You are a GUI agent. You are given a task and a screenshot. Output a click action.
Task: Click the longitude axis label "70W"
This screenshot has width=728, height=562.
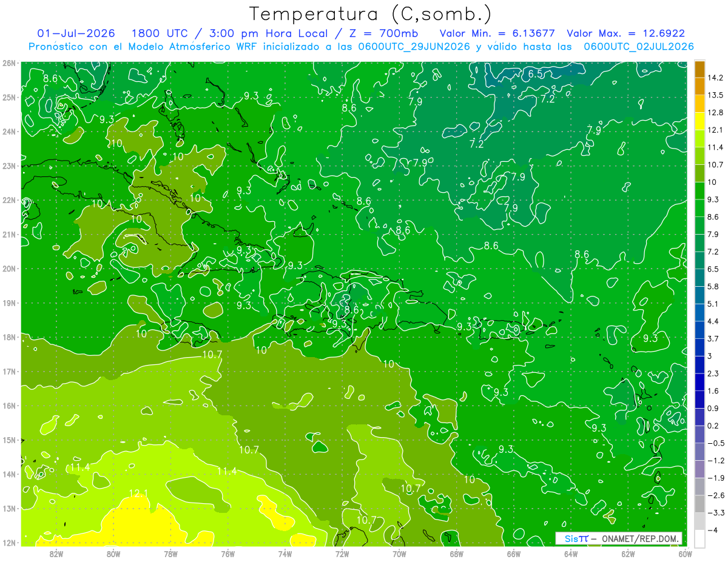point(399,553)
